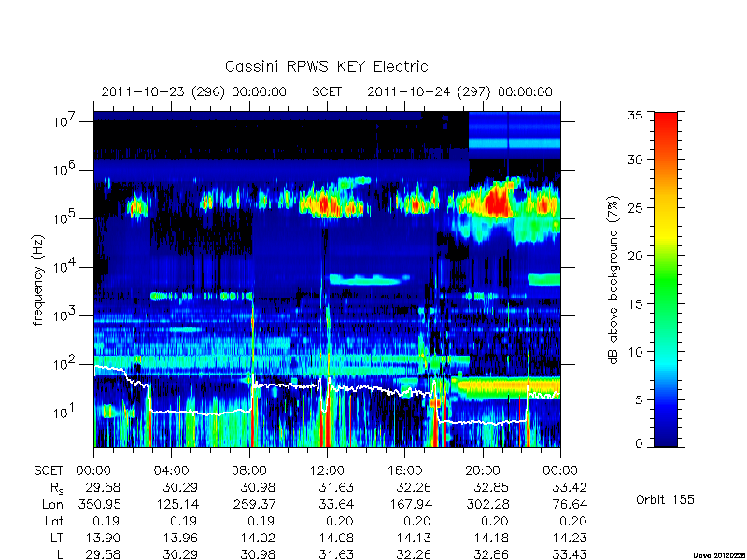Click the Lon value "350.95"
747x560 pixels.
pyautogui.click(x=99, y=504)
